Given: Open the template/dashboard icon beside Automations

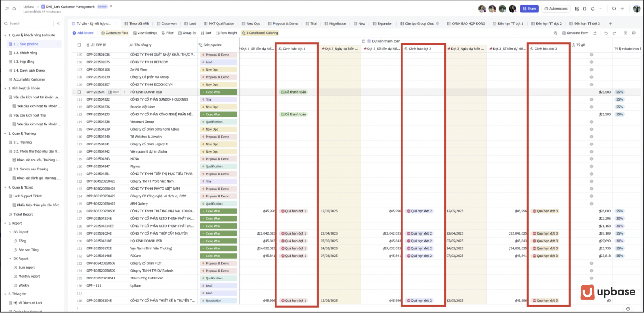Looking at the screenshot, I should tap(577, 9).
